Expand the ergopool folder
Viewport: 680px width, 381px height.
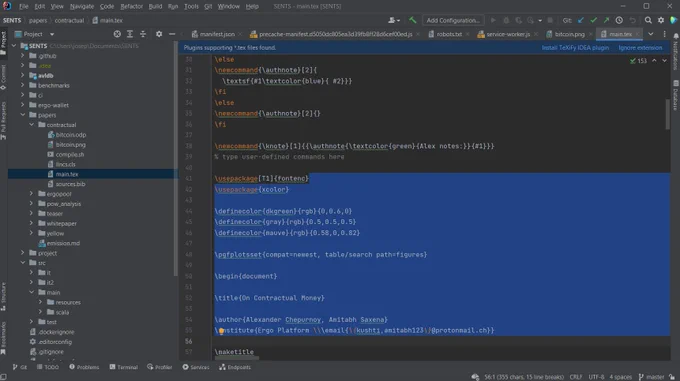(x=32, y=194)
